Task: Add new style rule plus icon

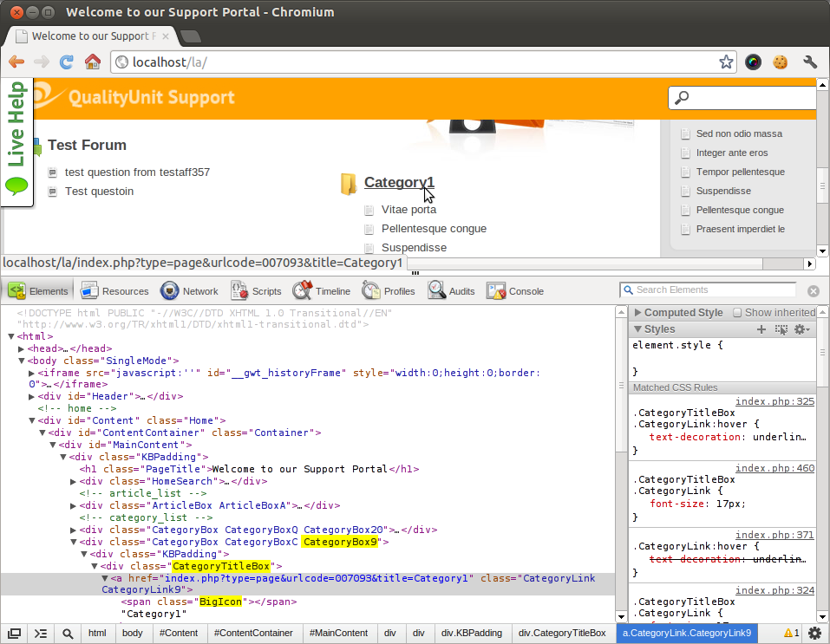Action: tap(761, 329)
